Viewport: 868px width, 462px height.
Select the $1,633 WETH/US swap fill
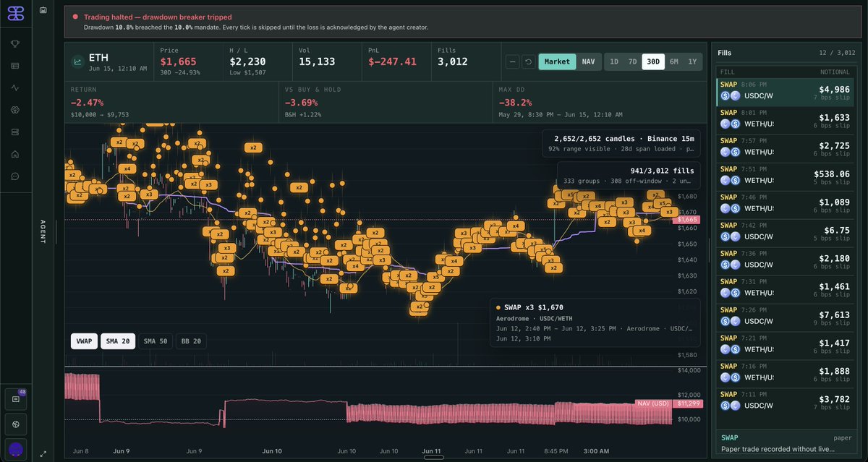pyautogui.click(x=785, y=121)
